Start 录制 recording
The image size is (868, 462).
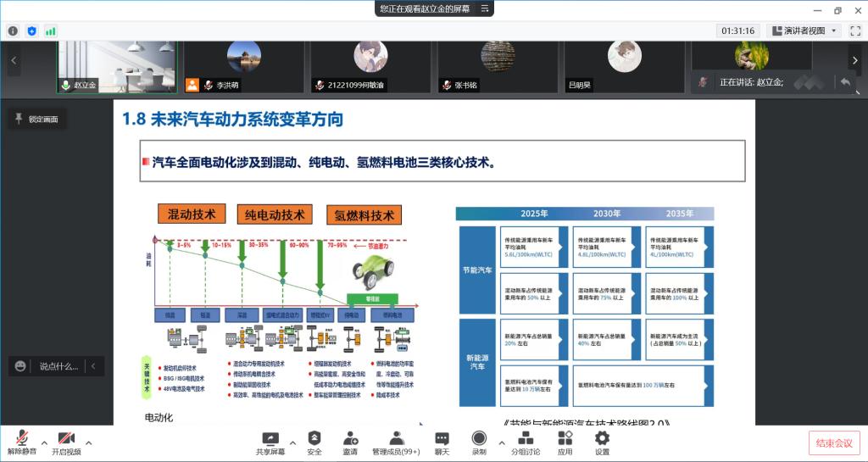(480, 443)
